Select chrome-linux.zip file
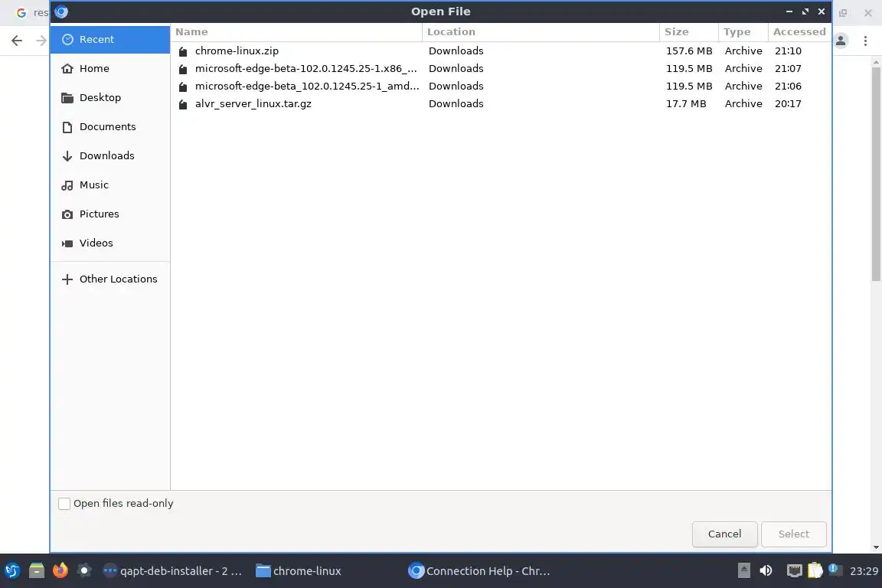The width and height of the screenshot is (882, 588). pos(501,51)
